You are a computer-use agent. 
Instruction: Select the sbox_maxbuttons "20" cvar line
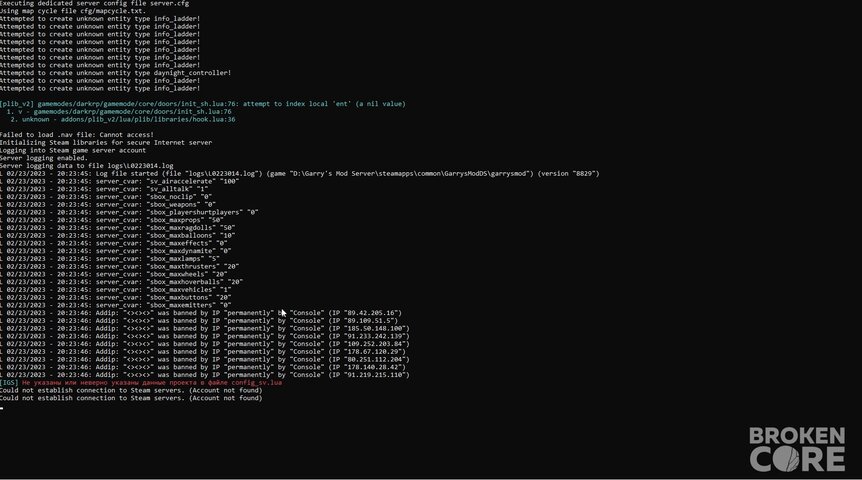click(115, 297)
